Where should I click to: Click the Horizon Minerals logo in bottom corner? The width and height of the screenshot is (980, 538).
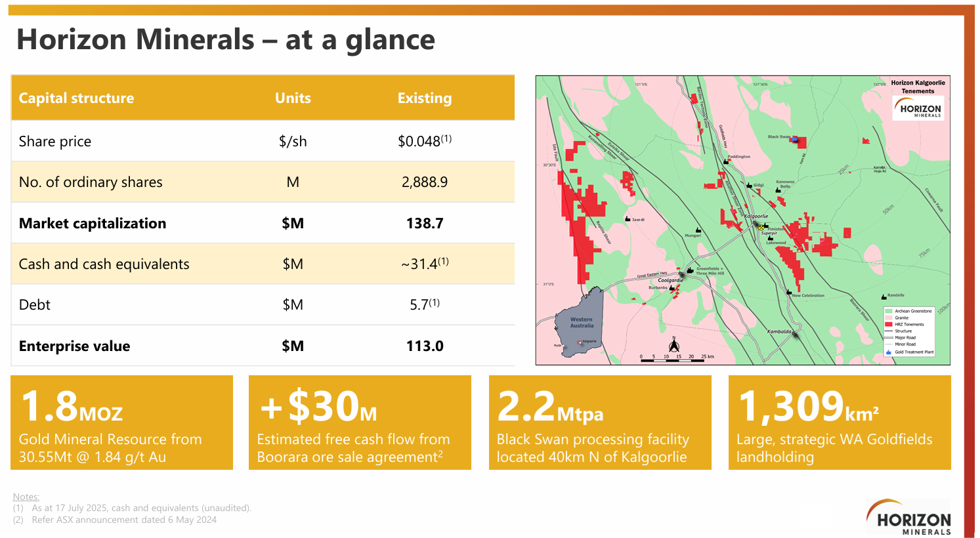908,517
